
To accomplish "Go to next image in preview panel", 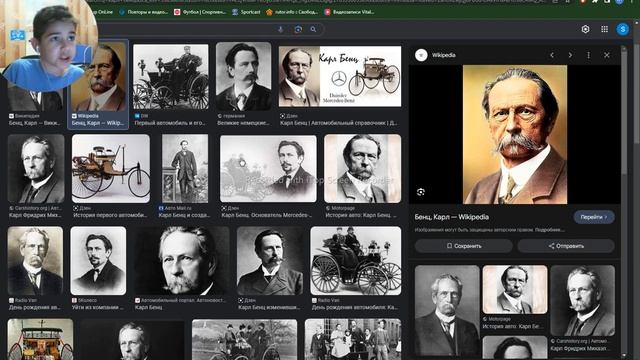I will coord(570,55).
